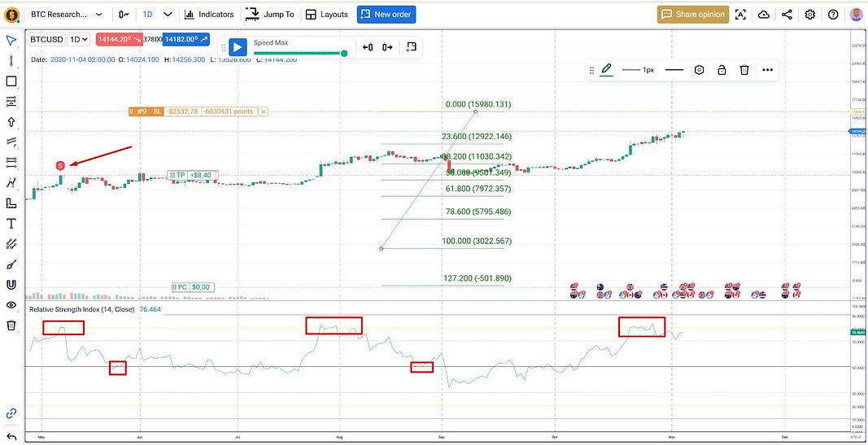Open the Jump To menu
Image resolution: width=868 pixels, height=445 pixels.
270,15
